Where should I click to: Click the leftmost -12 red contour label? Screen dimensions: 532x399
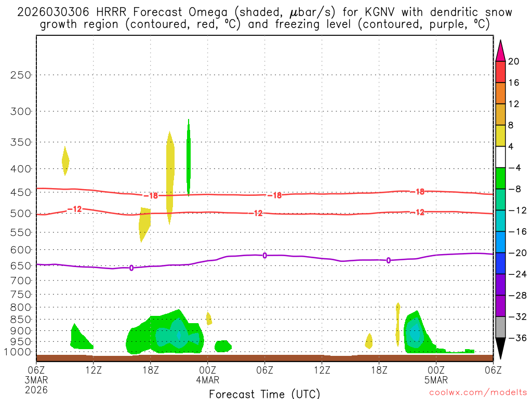75,209
